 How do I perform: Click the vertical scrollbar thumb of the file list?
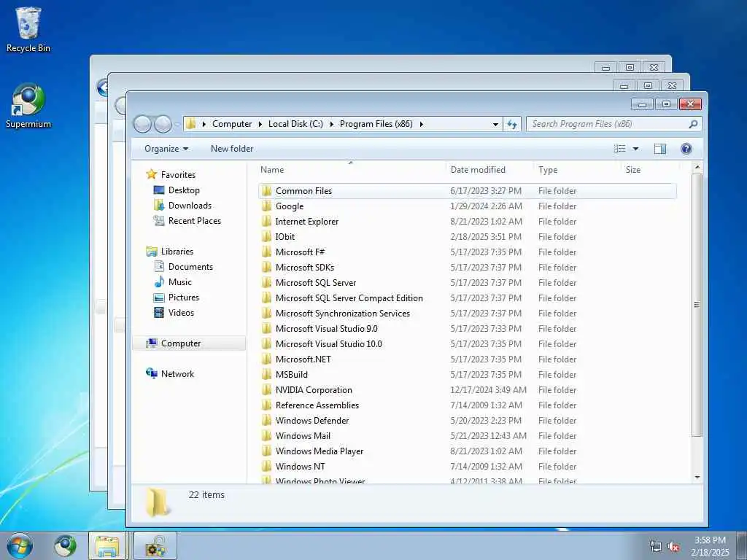coord(697,305)
